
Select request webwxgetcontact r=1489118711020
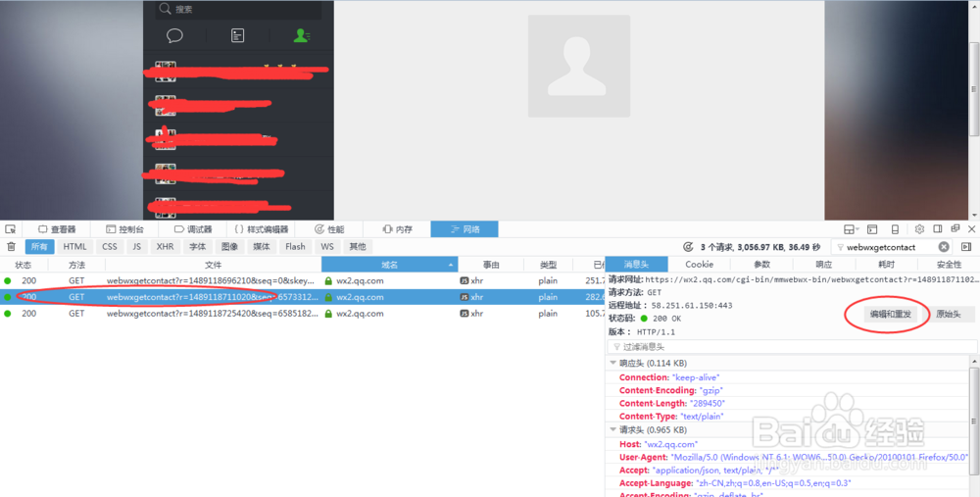coord(303,297)
